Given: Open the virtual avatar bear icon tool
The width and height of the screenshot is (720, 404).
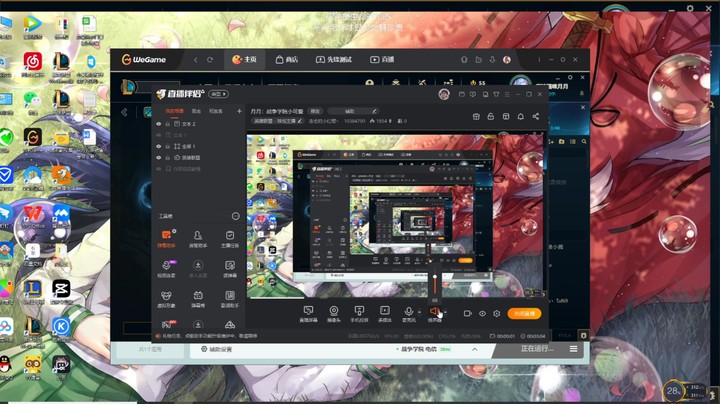Looking at the screenshot, I should (x=166, y=298).
